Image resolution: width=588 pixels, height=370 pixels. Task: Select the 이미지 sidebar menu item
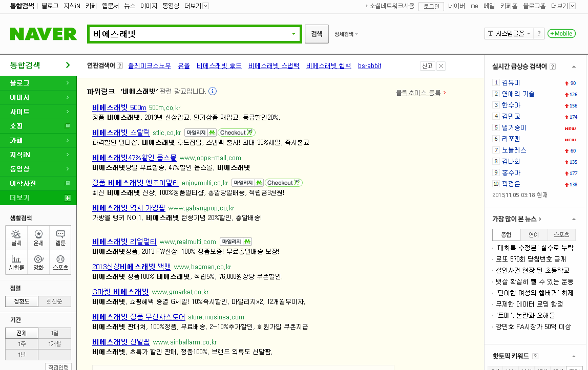click(x=38, y=97)
